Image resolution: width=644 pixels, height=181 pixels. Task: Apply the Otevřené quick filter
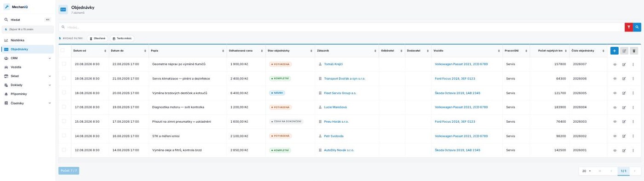[x=98, y=38]
